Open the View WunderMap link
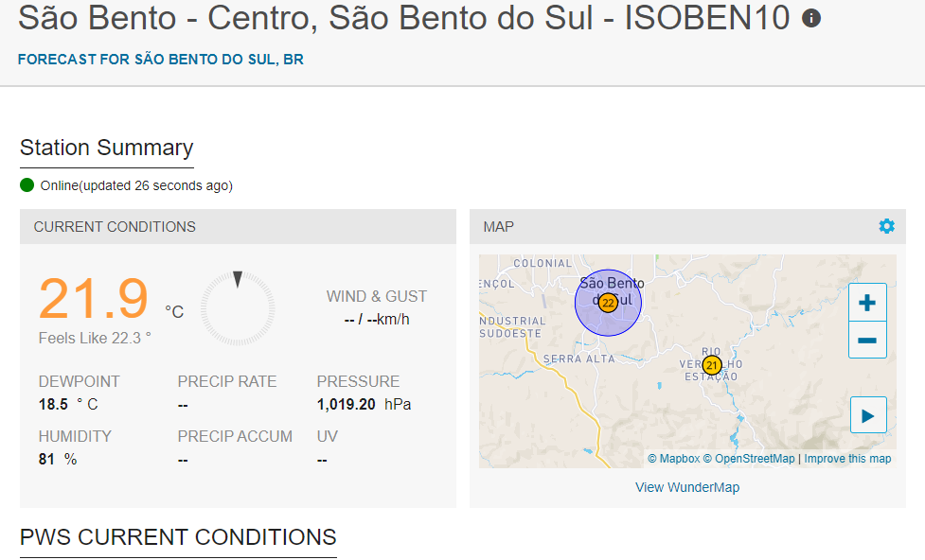925x560 pixels. pos(687,487)
